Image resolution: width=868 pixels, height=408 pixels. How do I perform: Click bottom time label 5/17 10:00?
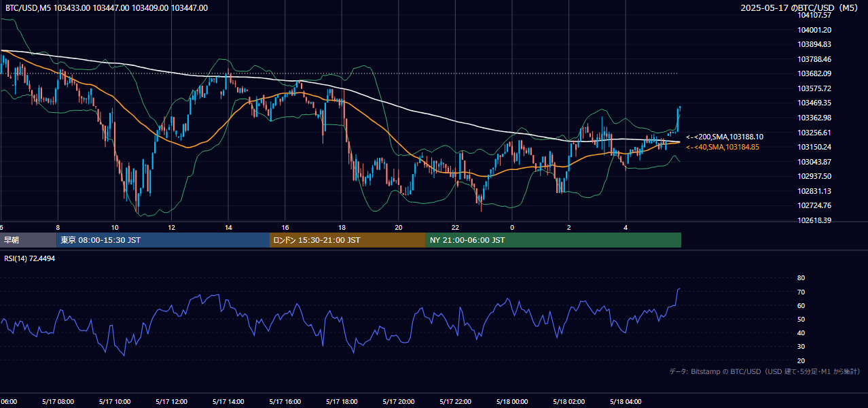coord(114,402)
